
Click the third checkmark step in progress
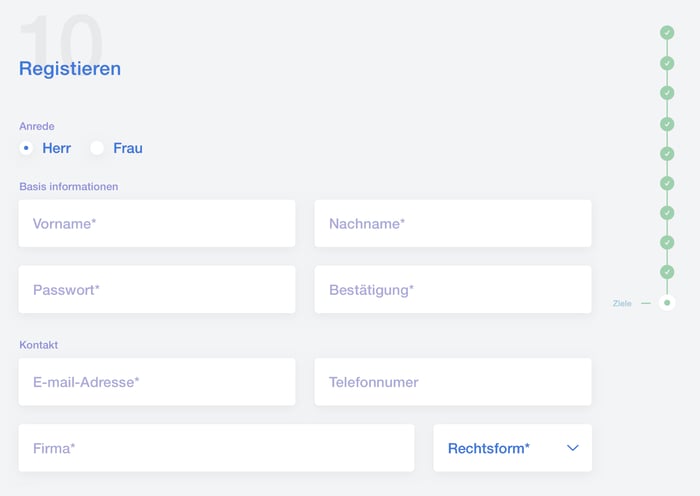tap(667, 93)
